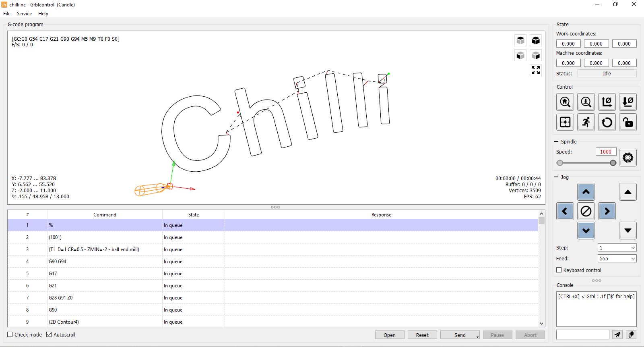Click the circular-arrow Reset control icon

(607, 122)
